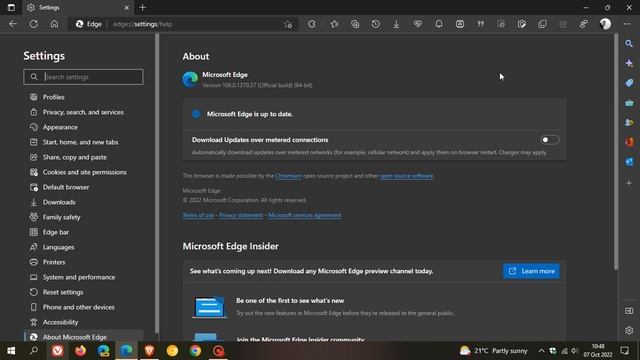Open the Tools briefcase icon in the sidebar

(629, 103)
